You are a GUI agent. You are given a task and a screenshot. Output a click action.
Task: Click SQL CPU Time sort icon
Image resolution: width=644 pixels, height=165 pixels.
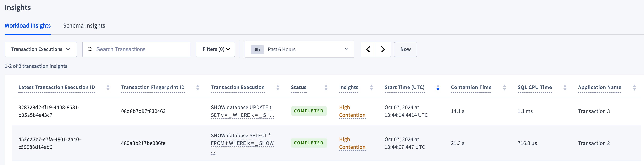565,87
